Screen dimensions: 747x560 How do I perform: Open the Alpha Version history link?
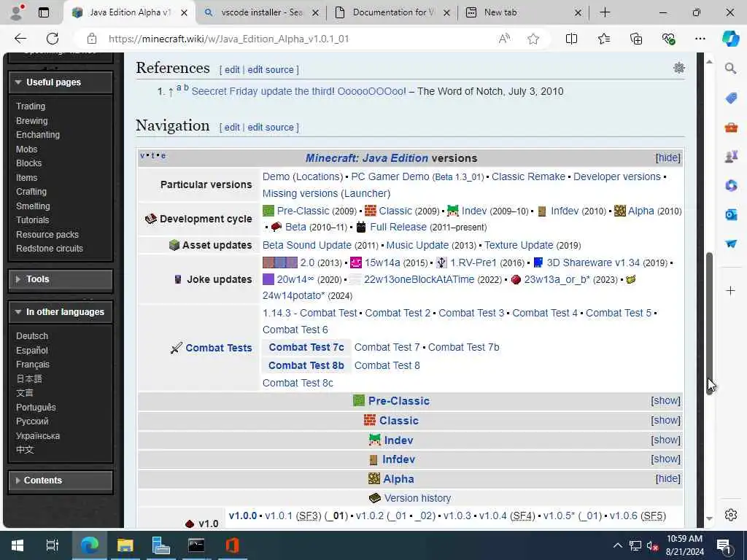[x=417, y=498]
